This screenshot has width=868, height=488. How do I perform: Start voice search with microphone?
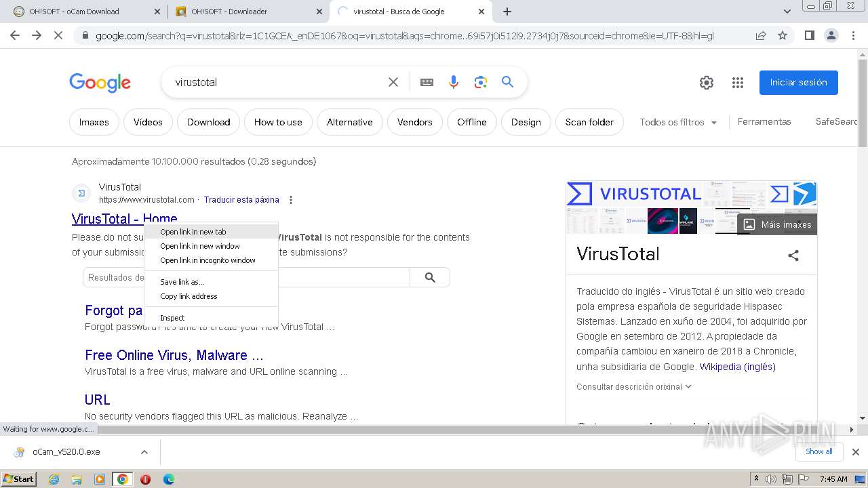pos(454,82)
